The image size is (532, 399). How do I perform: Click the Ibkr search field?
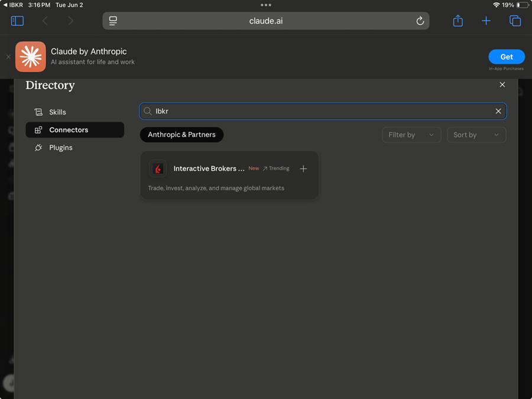(323, 111)
